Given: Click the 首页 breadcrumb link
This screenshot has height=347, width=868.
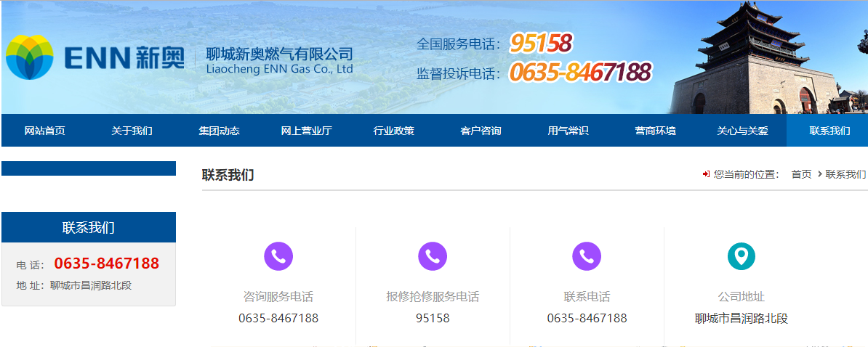Looking at the screenshot, I should (x=802, y=175).
